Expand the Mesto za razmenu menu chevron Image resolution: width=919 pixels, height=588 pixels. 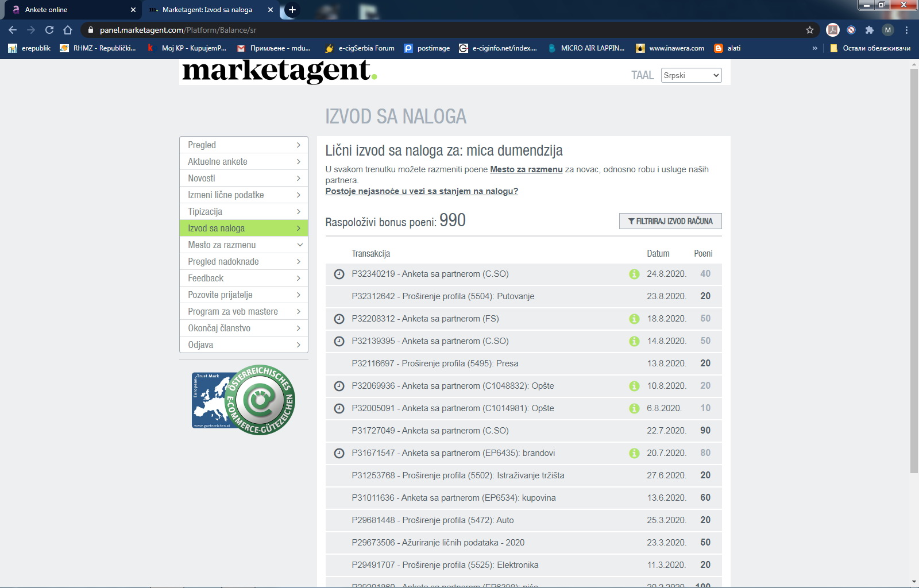click(299, 245)
